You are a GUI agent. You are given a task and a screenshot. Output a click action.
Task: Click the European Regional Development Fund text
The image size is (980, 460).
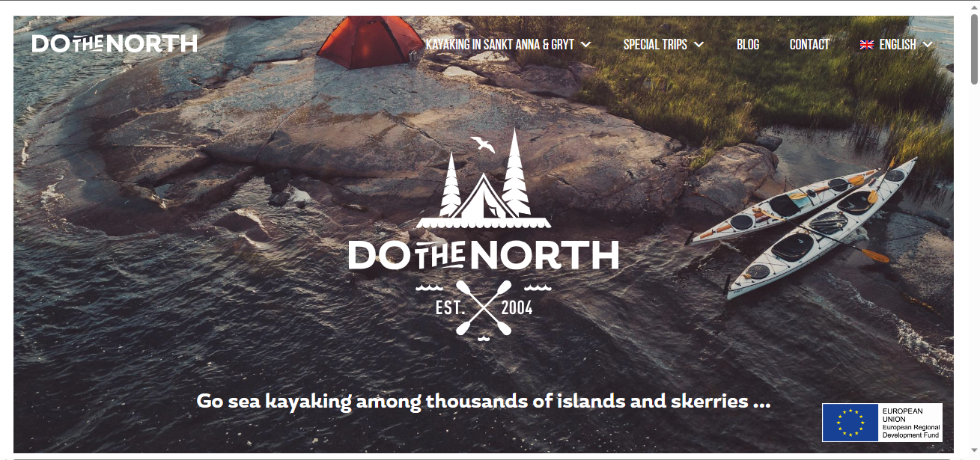pyautogui.click(x=911, y=431)
